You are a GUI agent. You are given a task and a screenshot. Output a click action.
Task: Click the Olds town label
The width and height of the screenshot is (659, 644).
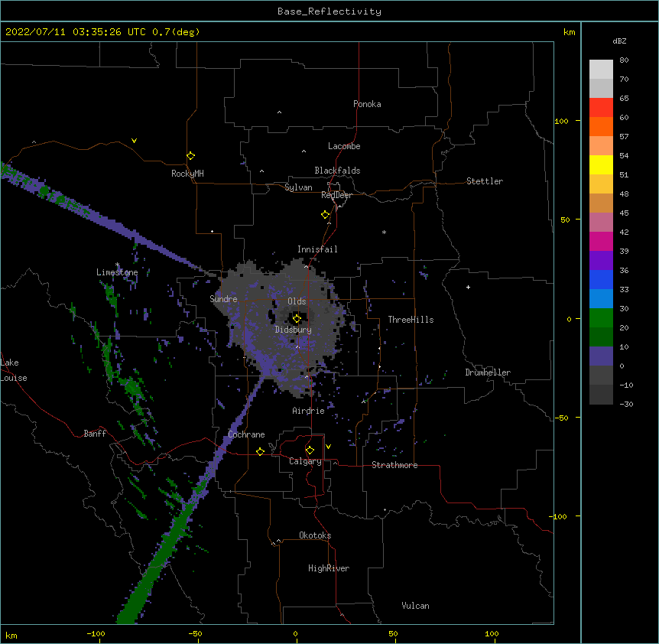tap(297, 301)
